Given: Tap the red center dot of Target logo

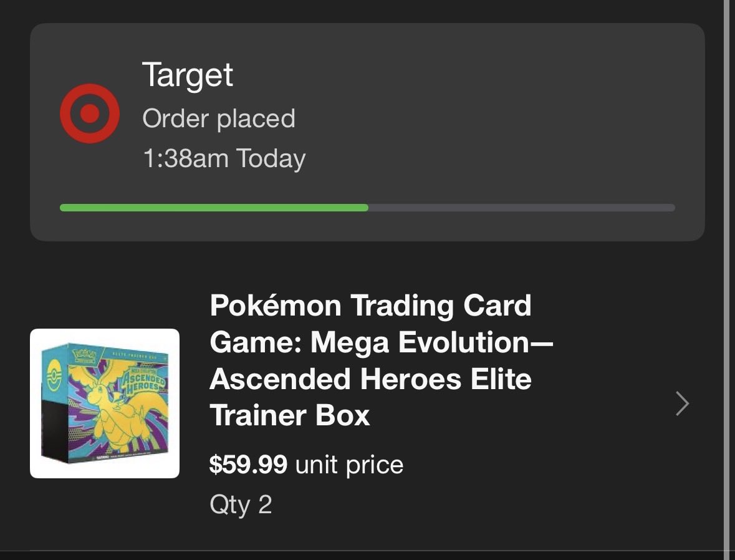Looking at the screenshot, I should [x=90, y=113].
